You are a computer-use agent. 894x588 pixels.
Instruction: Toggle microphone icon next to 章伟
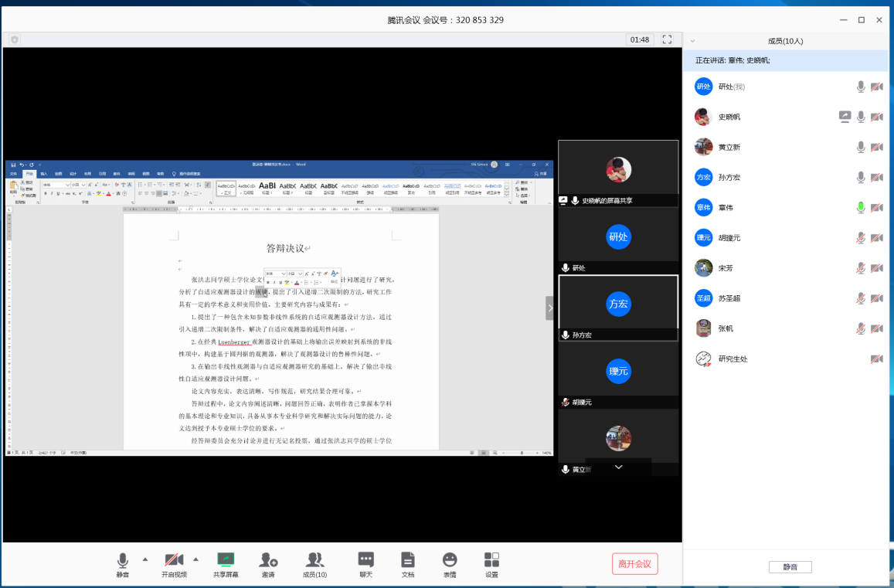[860, 208]
